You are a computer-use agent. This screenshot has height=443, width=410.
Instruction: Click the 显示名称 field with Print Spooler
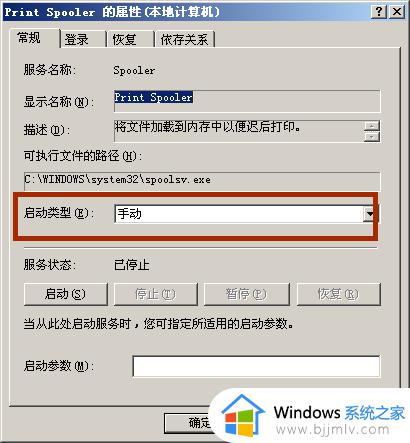[x=247, y=101]
